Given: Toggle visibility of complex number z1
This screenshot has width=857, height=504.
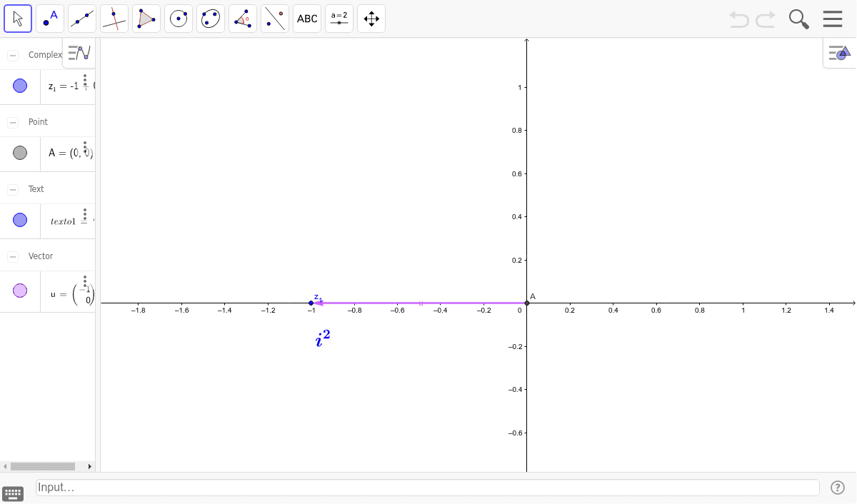Looking at the screenshot, I should (20, 86).
